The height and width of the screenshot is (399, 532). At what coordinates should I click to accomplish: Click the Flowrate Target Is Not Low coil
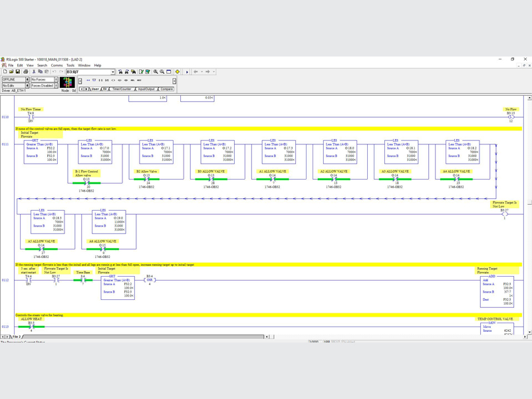[505, 214]
